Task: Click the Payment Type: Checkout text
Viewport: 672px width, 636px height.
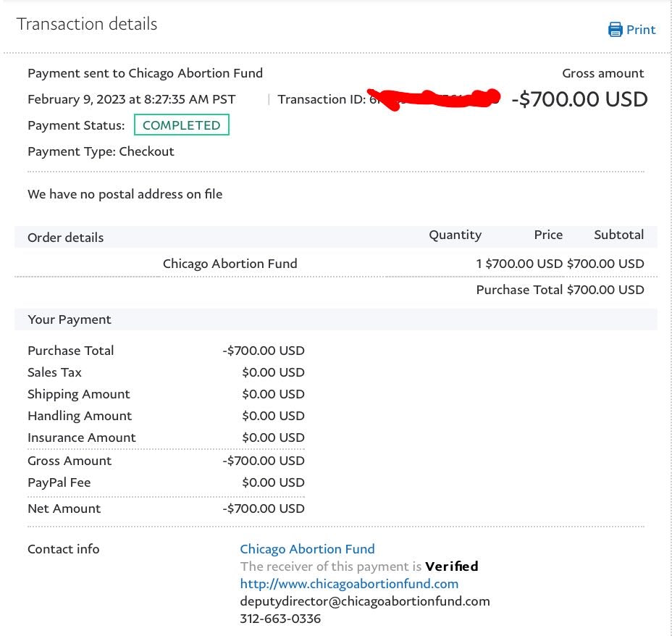Action: pos(101,151)
